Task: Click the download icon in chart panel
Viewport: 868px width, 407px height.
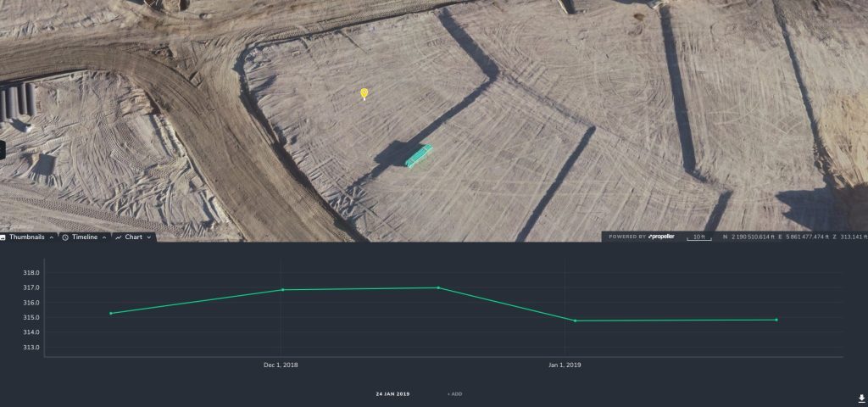Action: [x=861, y=399]
